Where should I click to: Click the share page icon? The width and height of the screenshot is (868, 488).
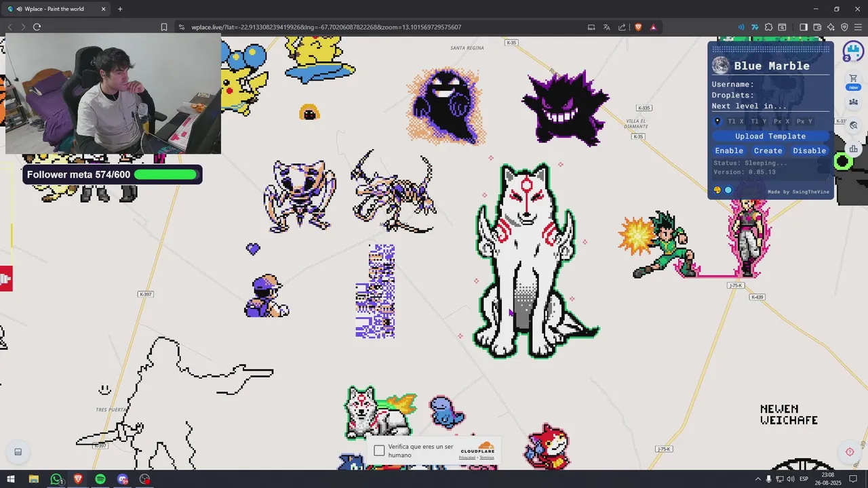coord(622,27)
